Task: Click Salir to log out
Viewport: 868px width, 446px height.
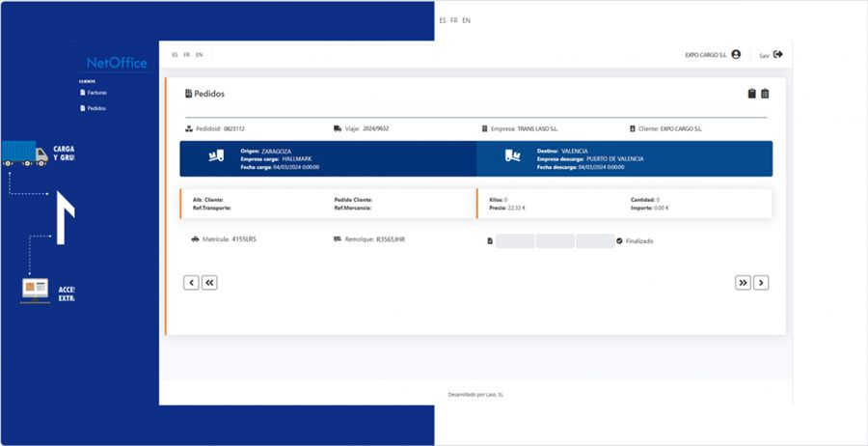Action: (x=765, y=55)
